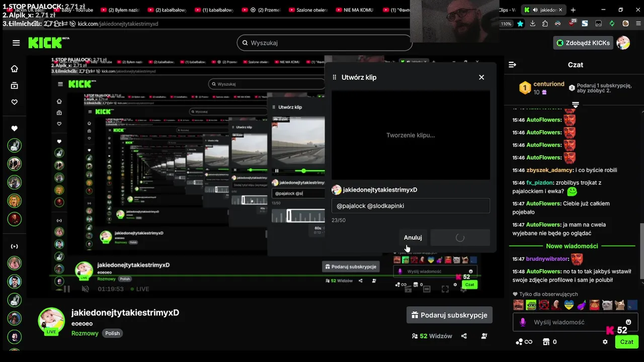The height and width of the screenshot is (362, 644).
Task: Open jakiedonejtytakiestrimyxD channel avatar
Action: pos(51,321)
